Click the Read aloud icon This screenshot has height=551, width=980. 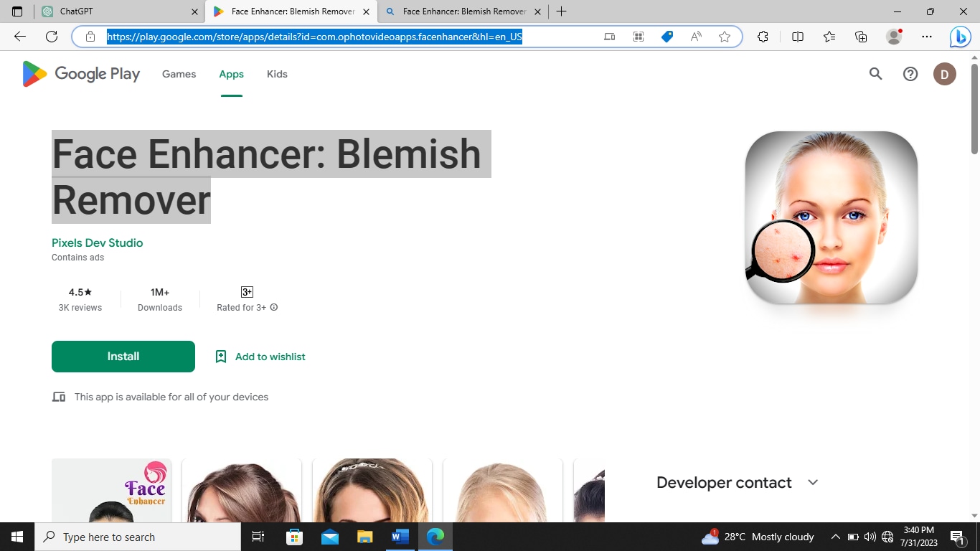(x=696, y=37)
